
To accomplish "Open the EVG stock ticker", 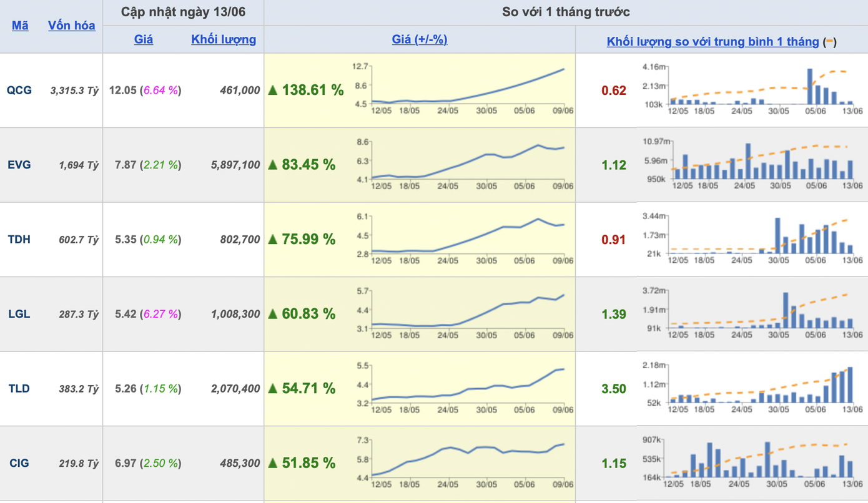I will pos(19,165).
